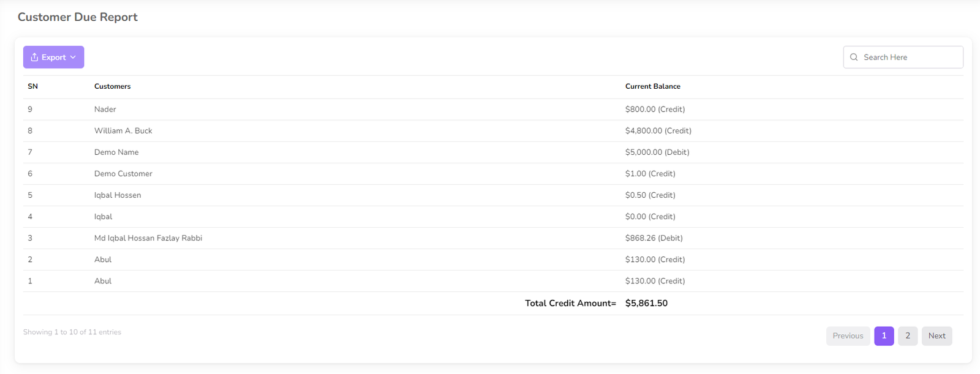Select the Nader customer row
The width and height of the screenshot is (980, 374).
(105, 109)
